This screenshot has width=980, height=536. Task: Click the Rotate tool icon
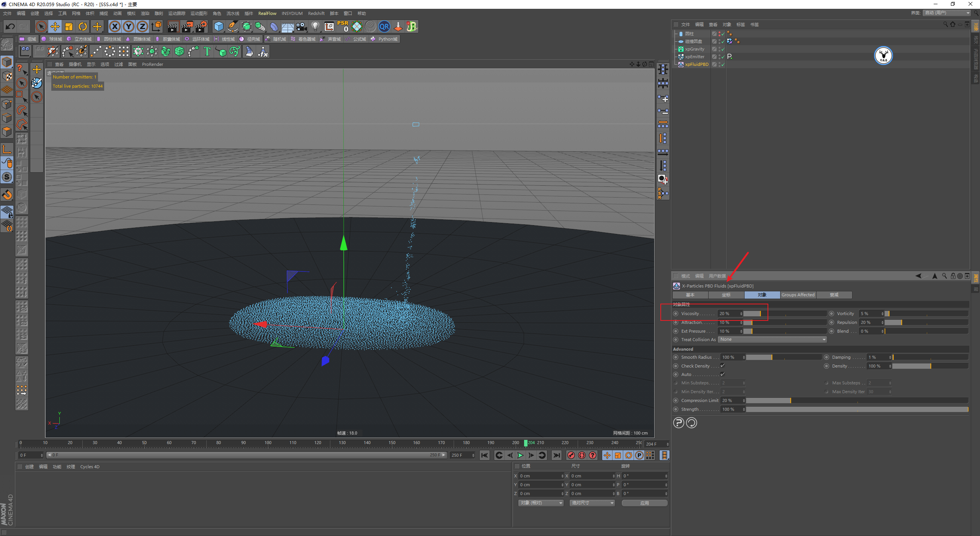83,26
